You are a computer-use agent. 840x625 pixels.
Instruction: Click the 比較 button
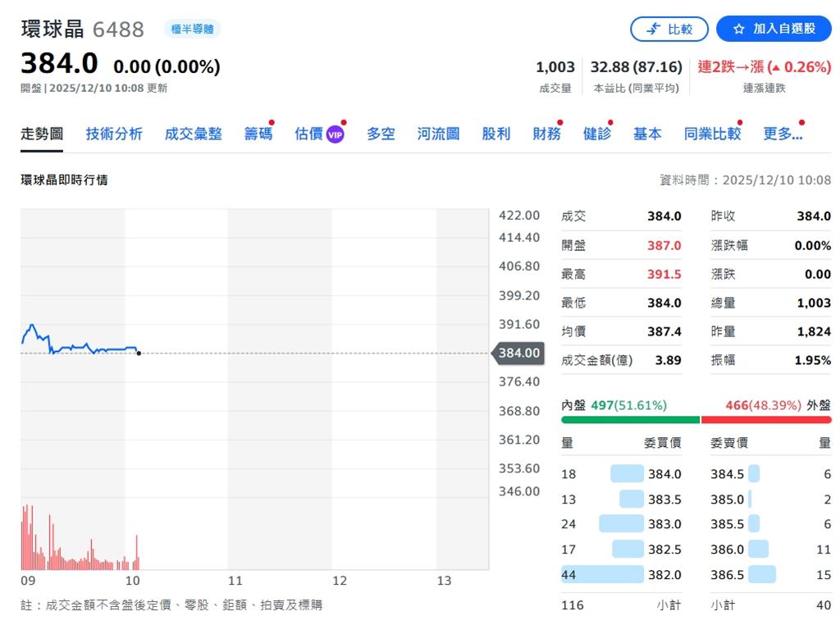(x=669, y=29)
